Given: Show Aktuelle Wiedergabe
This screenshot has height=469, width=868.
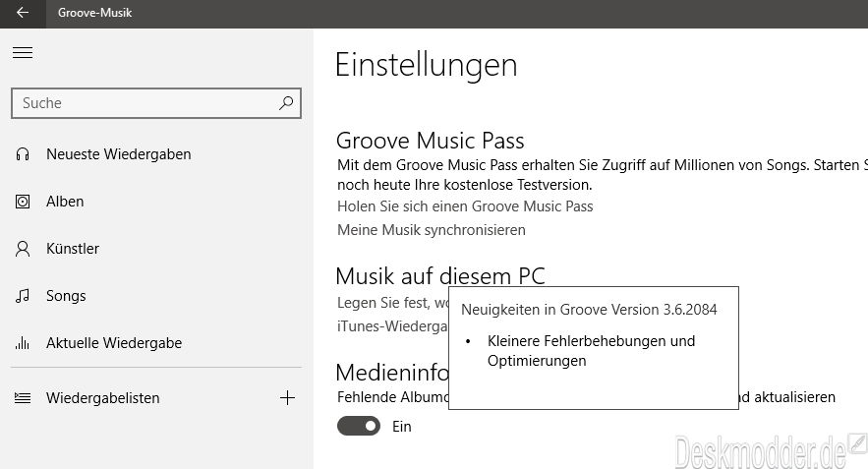Looking at the screenshot, I should pyautogui.click(x=114, y=343).
